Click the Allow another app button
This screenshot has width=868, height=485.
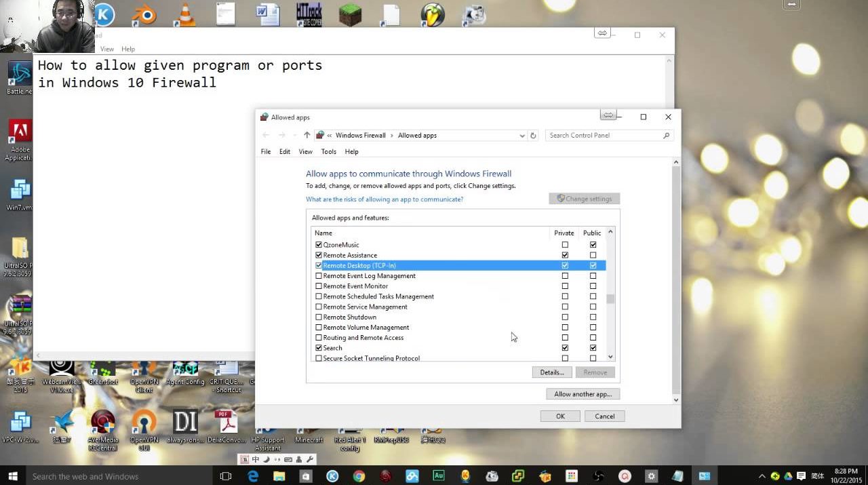pos(583,394)
